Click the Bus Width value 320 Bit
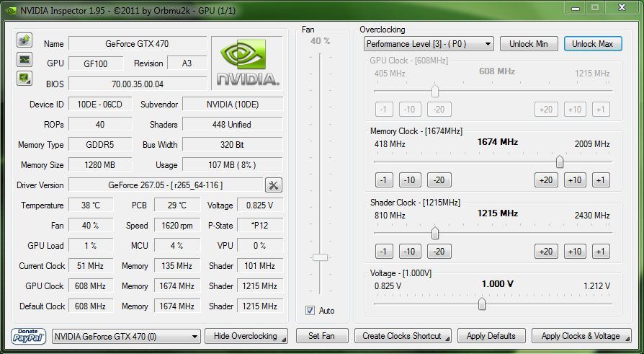 pos(233,145)
